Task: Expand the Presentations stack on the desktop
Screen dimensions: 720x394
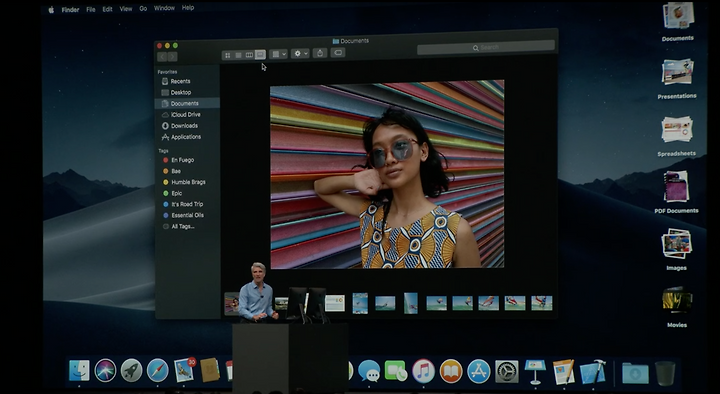Action: [x=678, y=73]
